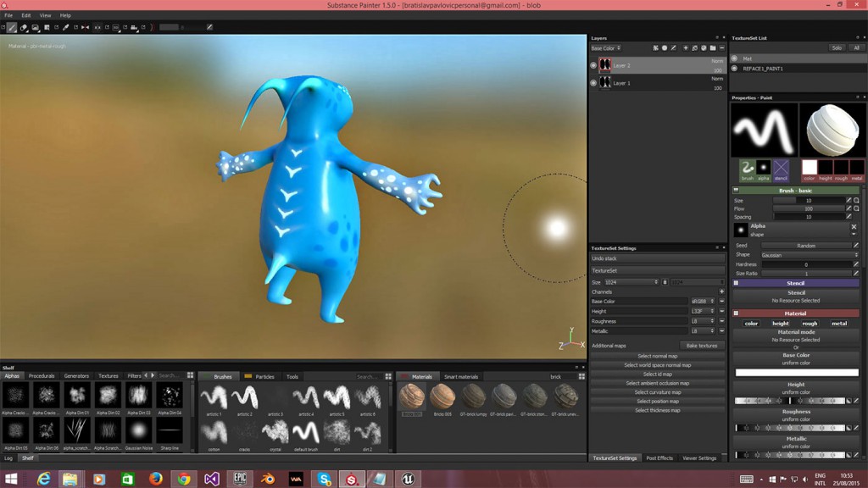Screen dimensions: 868x488
Task: Select the Mat texture set radio
Action: click(735, 58)
